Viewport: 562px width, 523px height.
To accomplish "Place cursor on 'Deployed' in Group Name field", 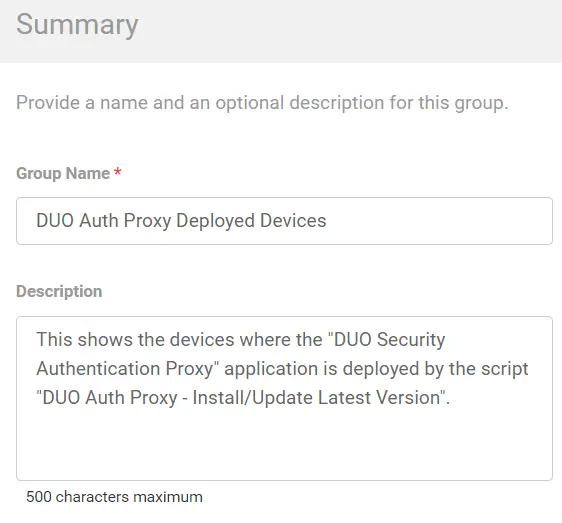I will [215, 221].
